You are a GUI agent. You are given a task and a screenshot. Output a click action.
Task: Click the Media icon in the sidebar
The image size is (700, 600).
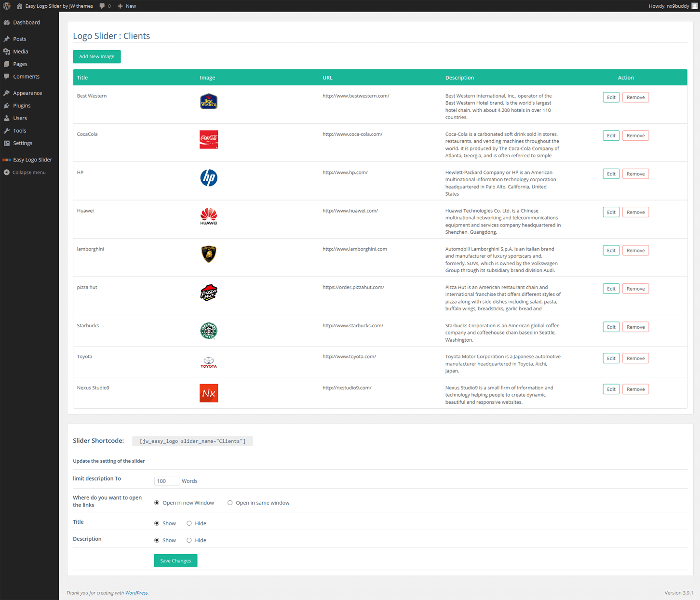click(7, 51)
